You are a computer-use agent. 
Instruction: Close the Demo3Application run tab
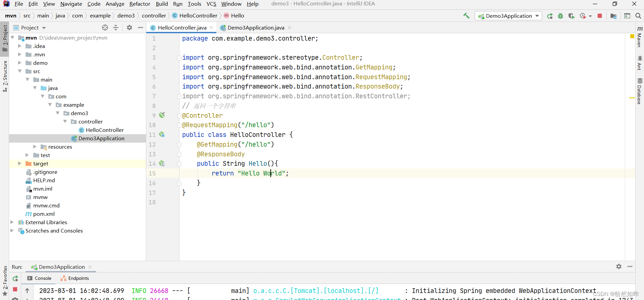[x=90, y=267]
